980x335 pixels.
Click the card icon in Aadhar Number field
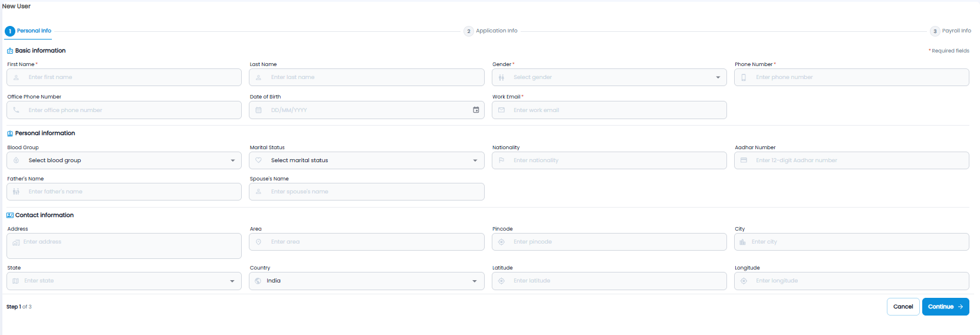click(x=744, y=160)
